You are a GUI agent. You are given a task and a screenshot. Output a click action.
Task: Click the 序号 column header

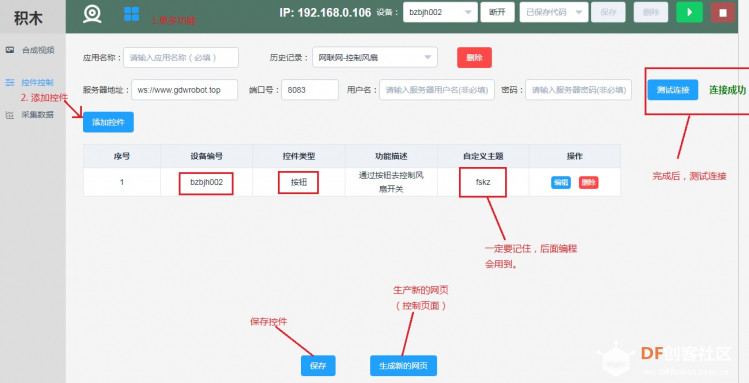coord(122,156)
